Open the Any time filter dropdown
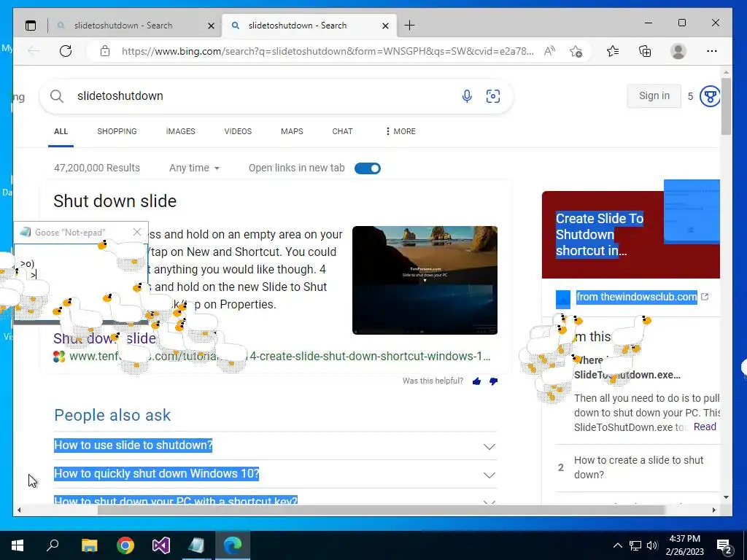Screen dimensions: 747x560 click(x=194, y=168)
